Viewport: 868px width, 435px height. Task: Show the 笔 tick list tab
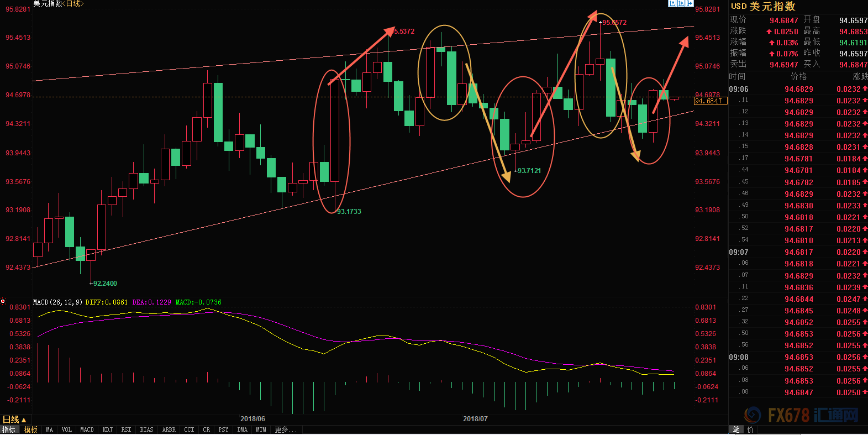[736, 429]
